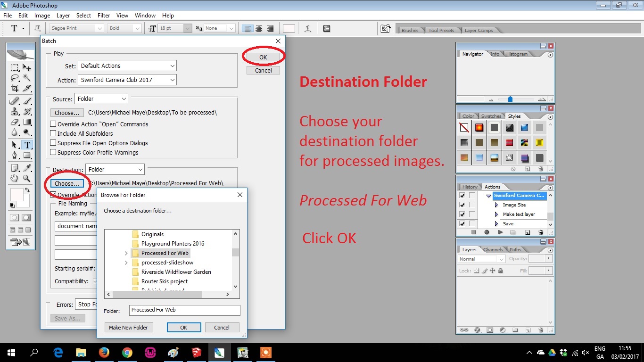
Task: Toggle the Character and Paragraph palettes icon
Action: [x=327, y=28]
